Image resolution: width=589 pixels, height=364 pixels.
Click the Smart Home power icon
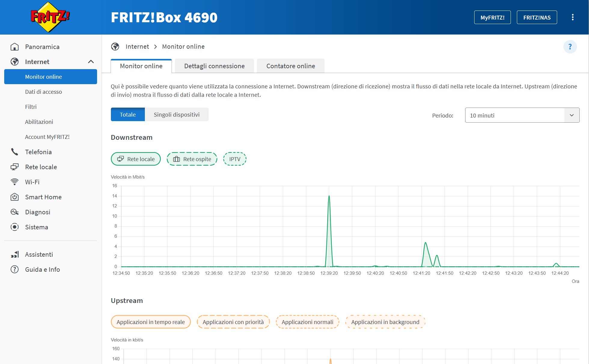tap(14, 197)
